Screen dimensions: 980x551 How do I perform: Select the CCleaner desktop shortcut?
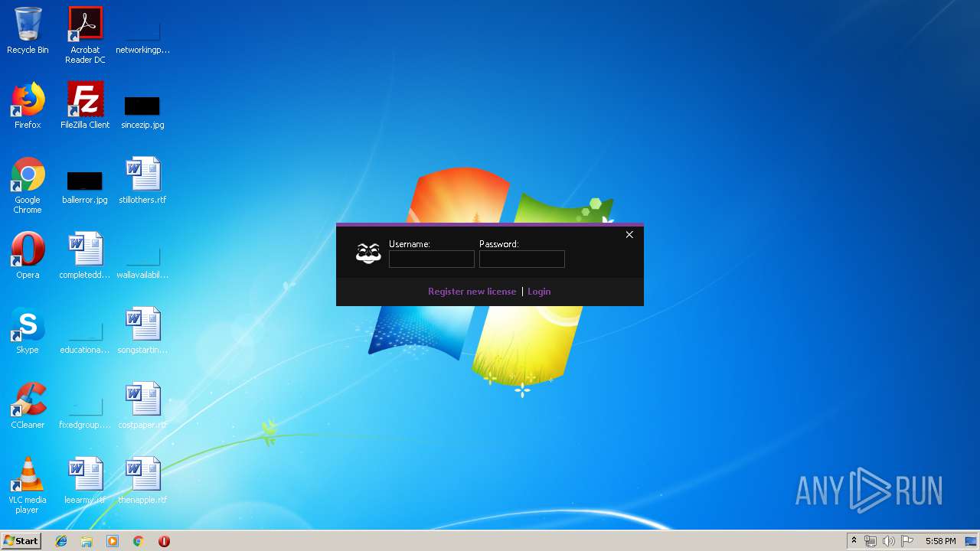click(x=28, y=406)
